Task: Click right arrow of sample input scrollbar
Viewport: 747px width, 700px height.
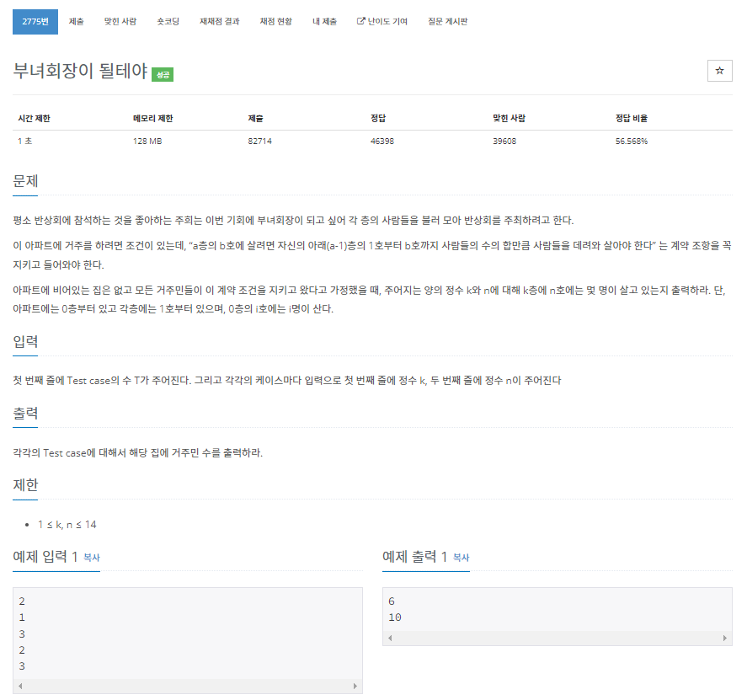Action: click(355, 687)
